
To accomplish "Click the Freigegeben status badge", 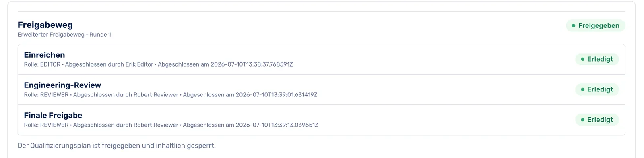I will [x=595, y=25].
